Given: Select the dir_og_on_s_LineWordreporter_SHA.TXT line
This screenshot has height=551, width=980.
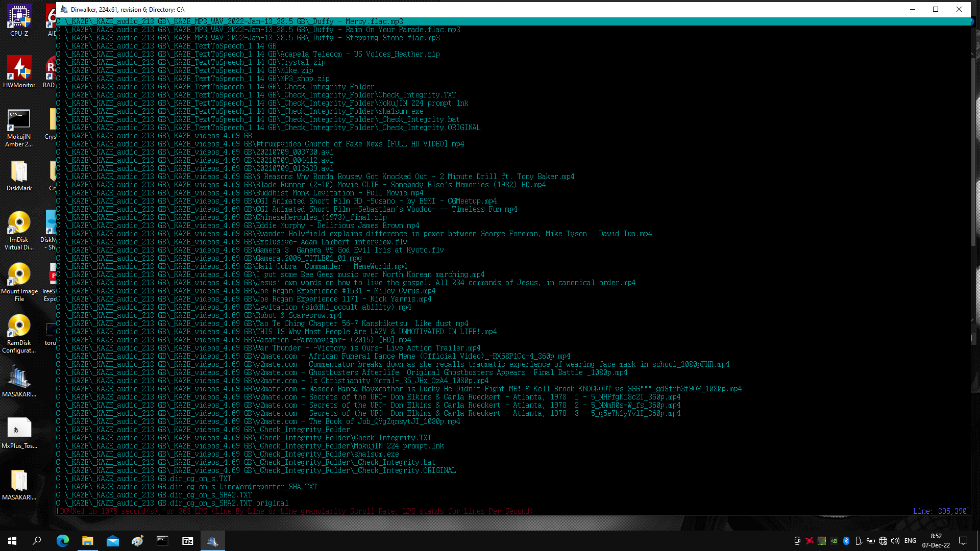Looking at the screenshot, I should coord(187,487).
